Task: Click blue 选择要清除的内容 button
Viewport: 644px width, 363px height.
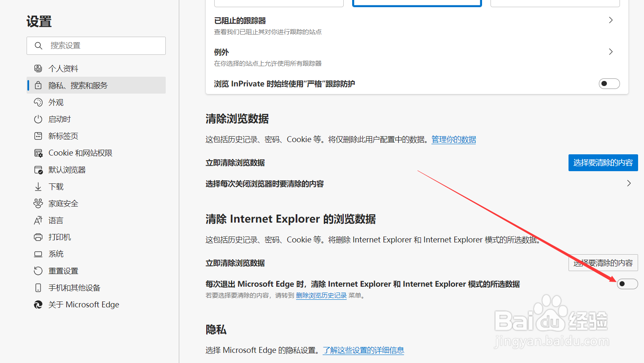Action: pos(603,163)
